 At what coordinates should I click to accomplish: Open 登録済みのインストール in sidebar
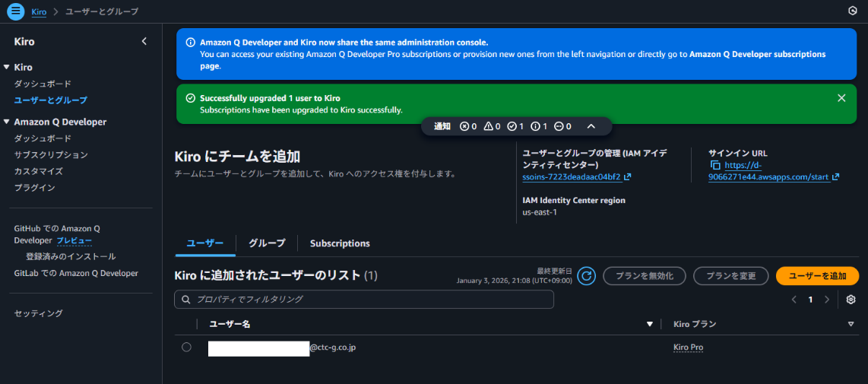click(x=71, y=256)
